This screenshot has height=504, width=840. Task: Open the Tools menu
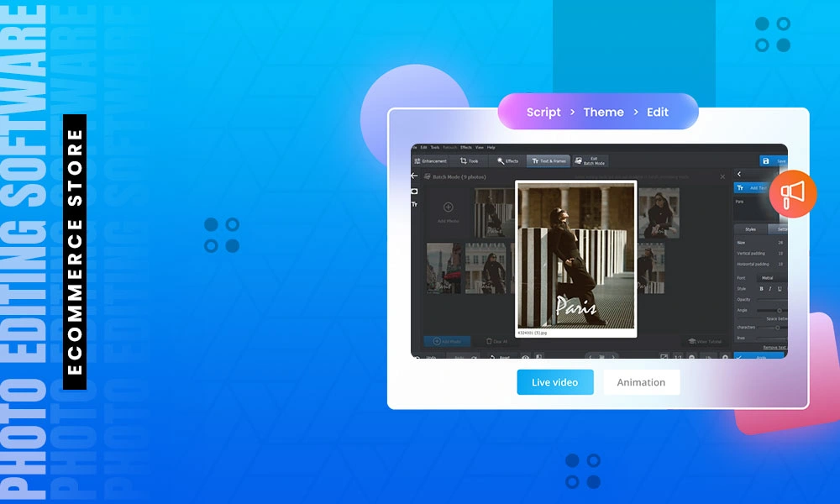pyautogui.click(x=435, y=147)
